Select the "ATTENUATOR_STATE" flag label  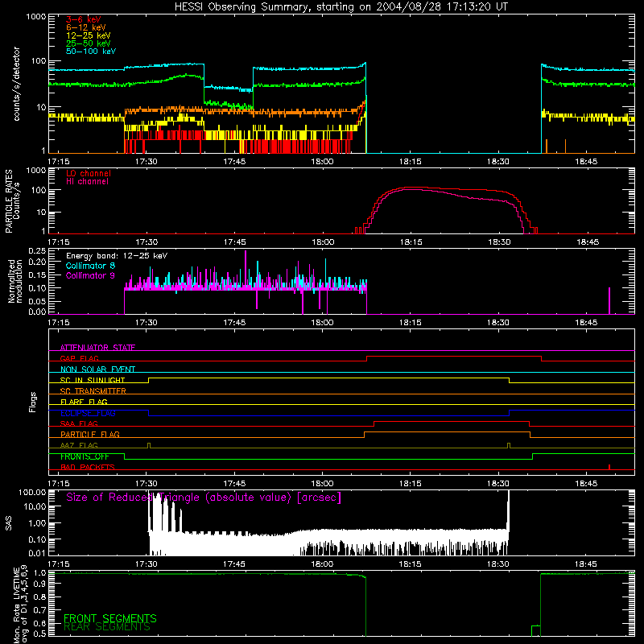[97, 348]
